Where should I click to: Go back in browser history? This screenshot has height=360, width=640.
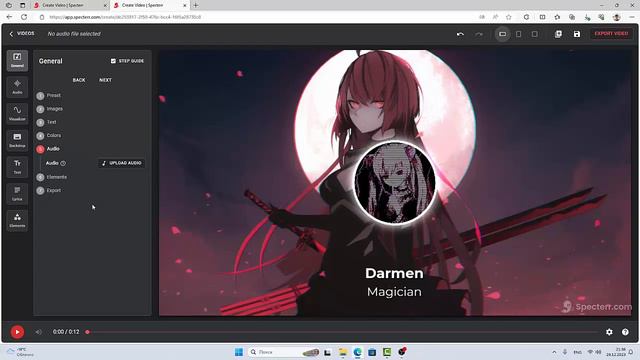click(x=9, y=17)
